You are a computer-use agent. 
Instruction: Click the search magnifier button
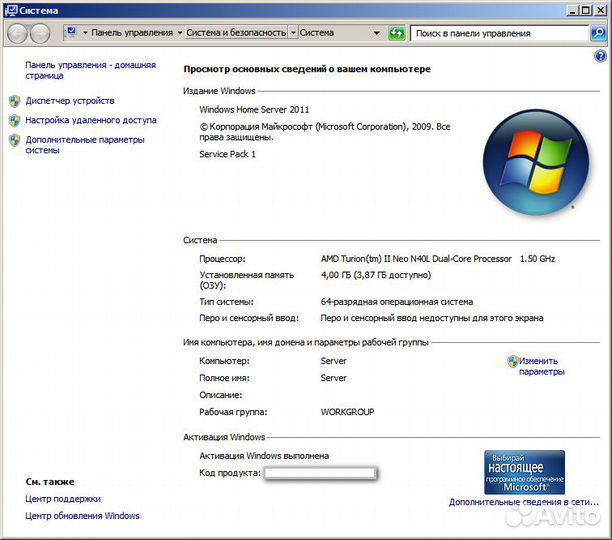pos(598,33)
